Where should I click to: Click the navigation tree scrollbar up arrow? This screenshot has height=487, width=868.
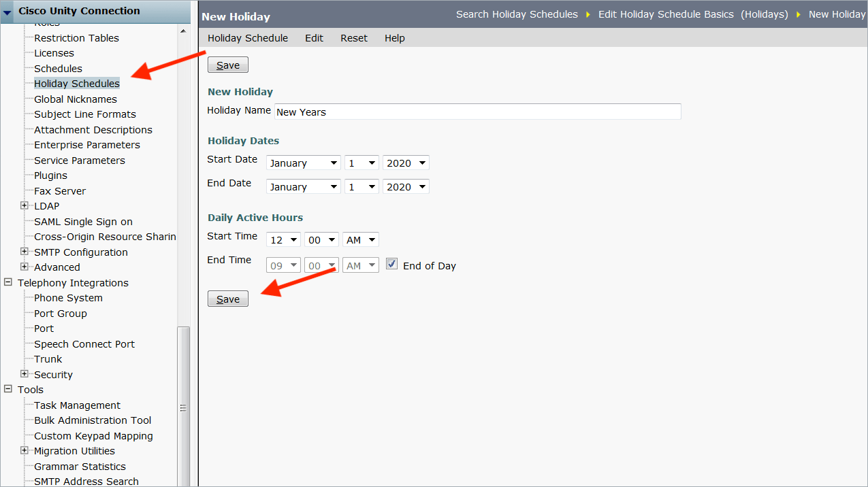(183, 31)
